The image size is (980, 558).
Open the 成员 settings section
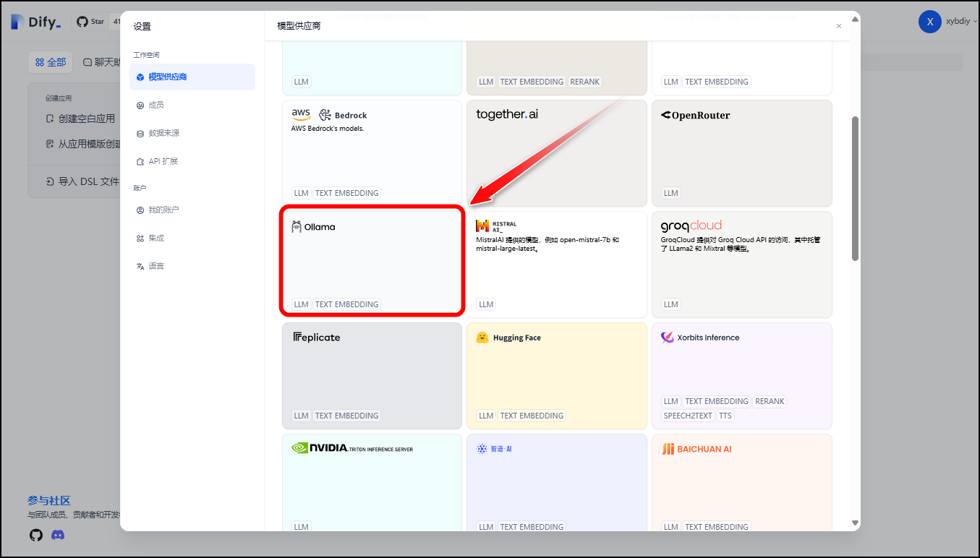[x=192, y=105]
